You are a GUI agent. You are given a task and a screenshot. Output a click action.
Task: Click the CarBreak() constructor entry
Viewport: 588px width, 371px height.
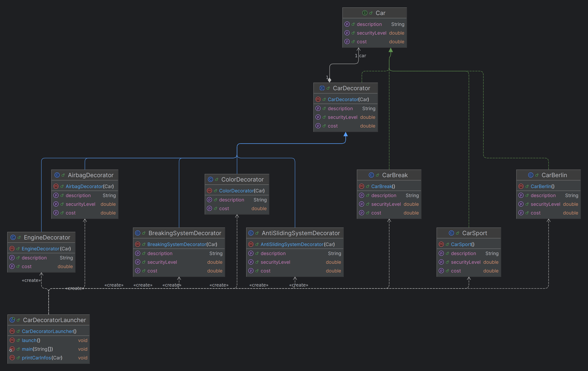tap(383, 186)
